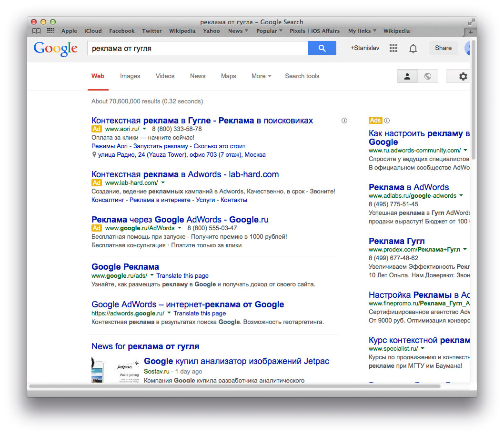
Task: Click the Google logo
Action: point(56,49)
